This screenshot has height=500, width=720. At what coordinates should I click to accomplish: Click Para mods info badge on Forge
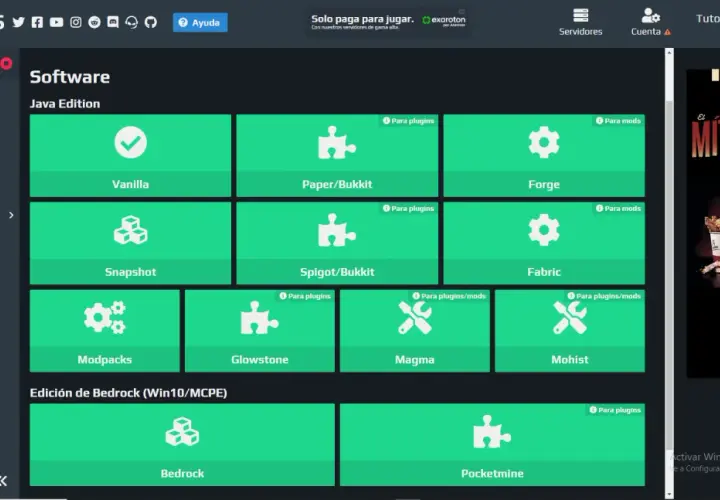click(618, 121)
